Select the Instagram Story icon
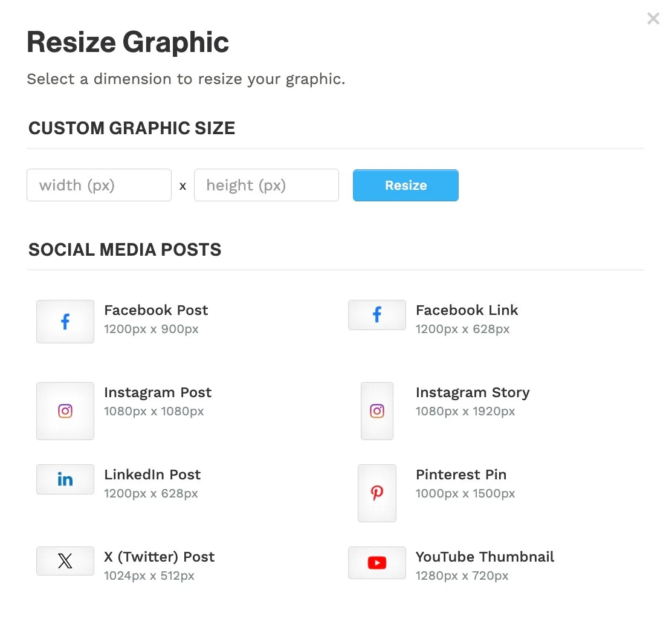Image resolution: width=672 pixels, height=642 pixels. [x=377, y=411]
